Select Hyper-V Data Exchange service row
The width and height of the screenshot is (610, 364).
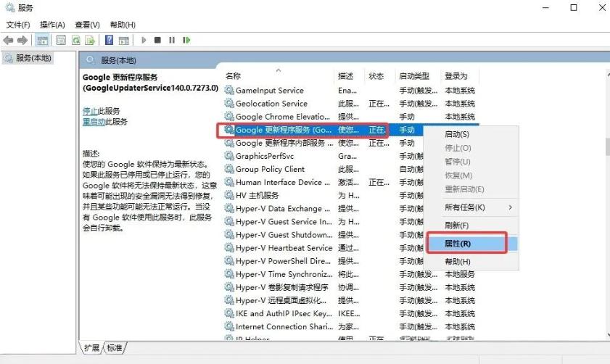(x=323, y=208)
